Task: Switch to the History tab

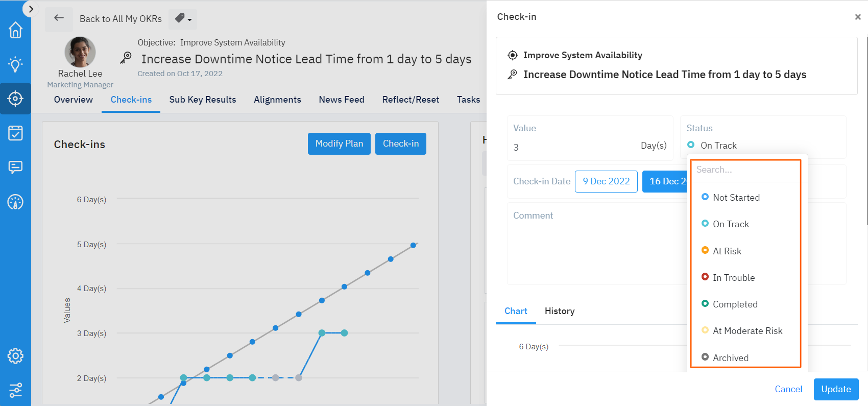Action: click(x=559, y=311)
